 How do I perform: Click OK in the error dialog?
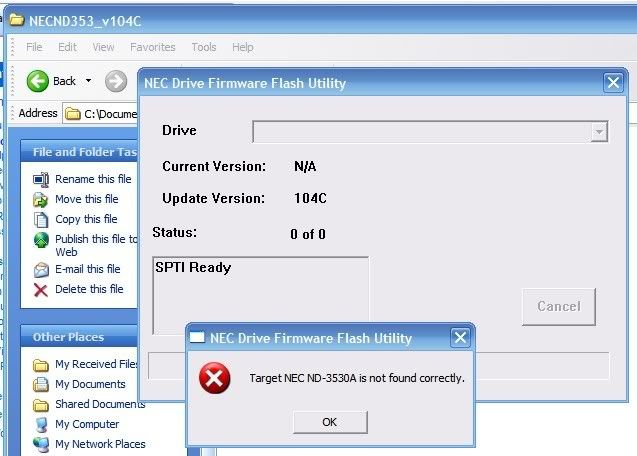[x=330, y=422]
